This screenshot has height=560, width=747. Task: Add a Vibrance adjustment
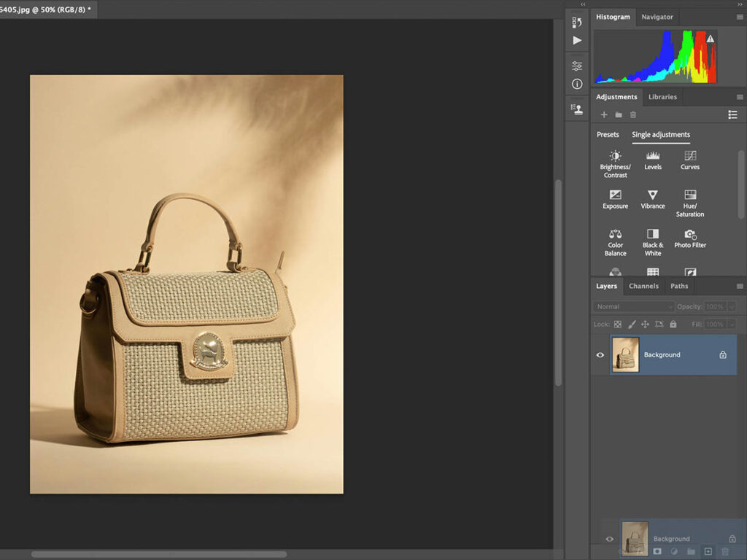coord(653,200)
